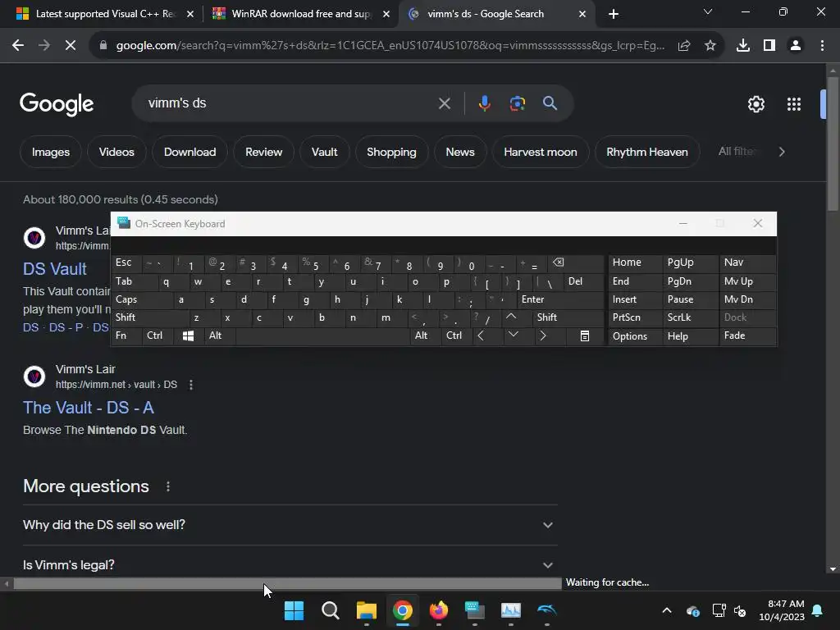Click the address bar URL

[x=390, y=46]
